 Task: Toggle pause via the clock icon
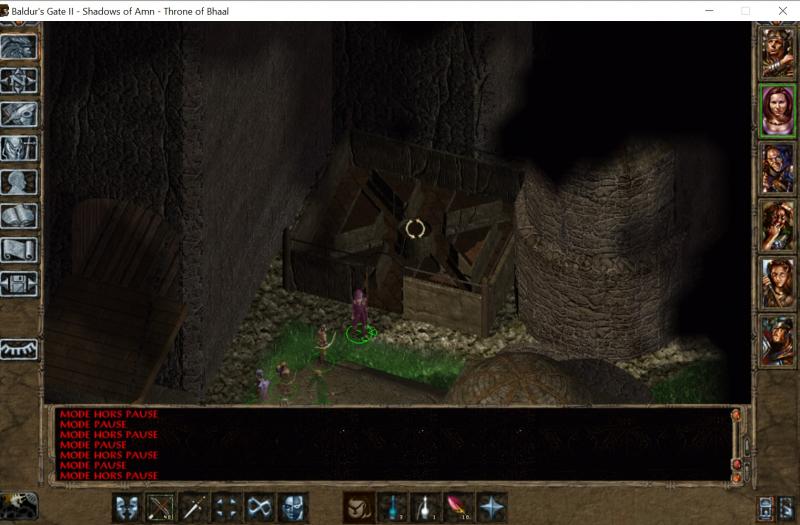click(19, 506)
